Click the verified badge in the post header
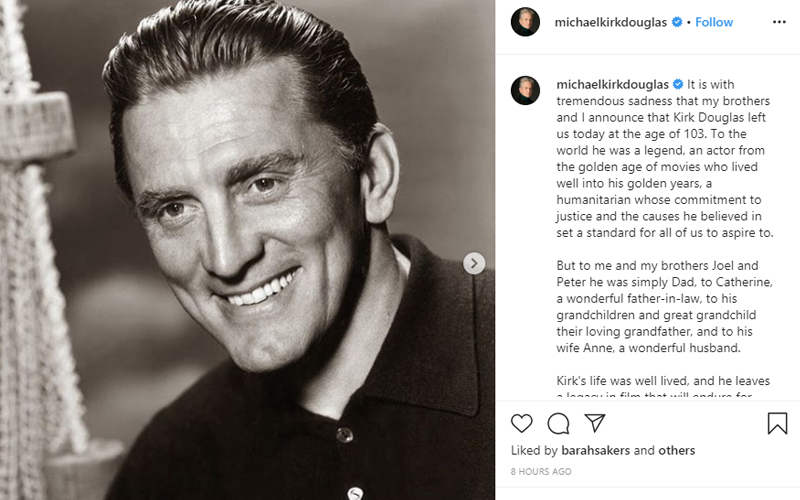Screen dimensions: 800x500 676,22
